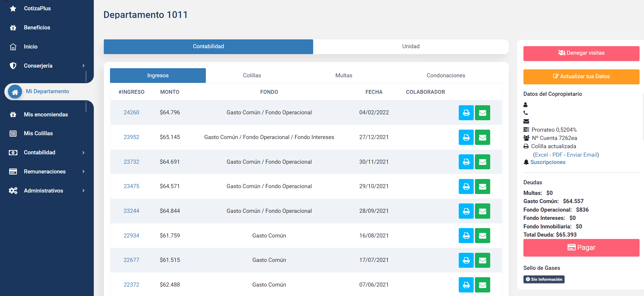The image size is (644, 296).
Task: Open ingreso number 24260
Action: tap(131, 113)
